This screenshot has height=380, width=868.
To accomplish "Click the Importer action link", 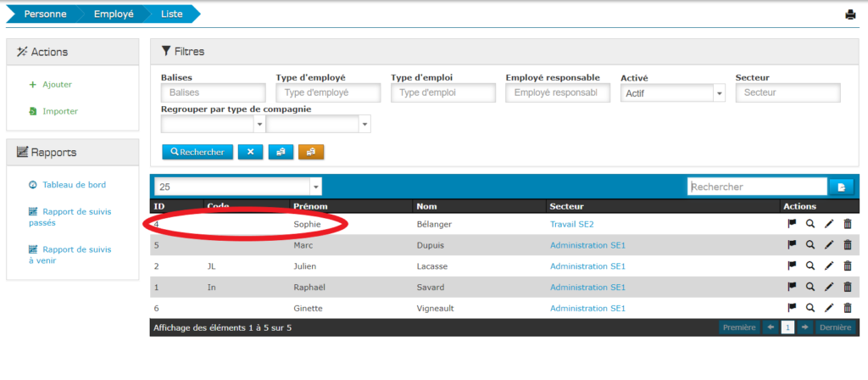I will click(59, 111).
